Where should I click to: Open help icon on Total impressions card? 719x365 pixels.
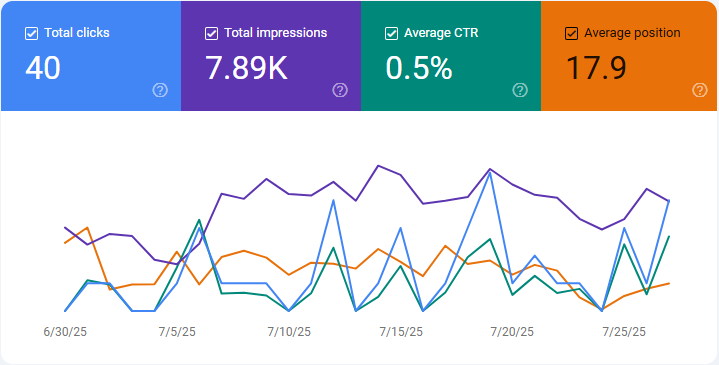pos(340,90)
